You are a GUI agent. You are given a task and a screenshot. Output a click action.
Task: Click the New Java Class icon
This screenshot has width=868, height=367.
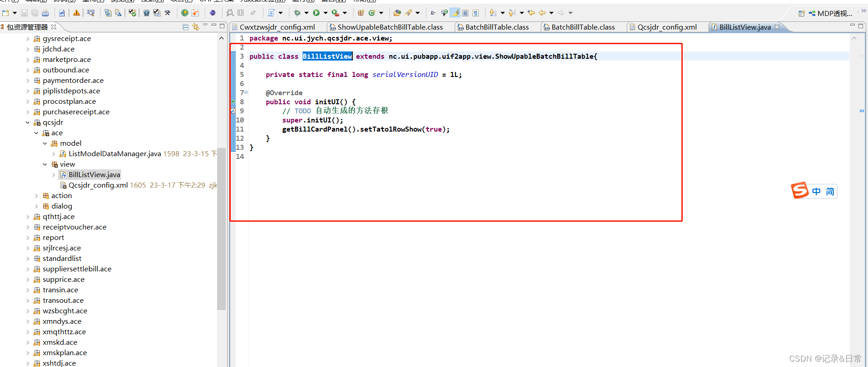[372, 13]
